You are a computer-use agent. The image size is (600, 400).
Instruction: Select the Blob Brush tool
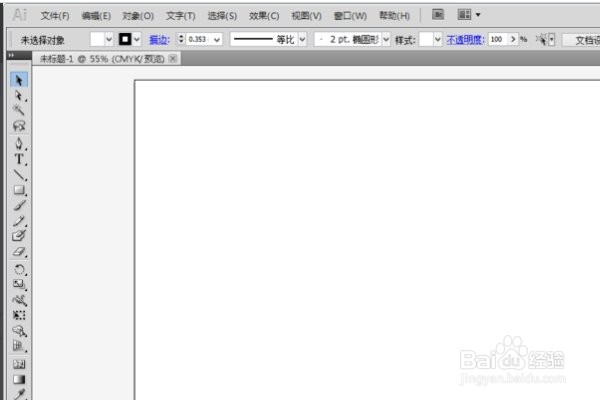pyautogui.click(x=19, y=236)
